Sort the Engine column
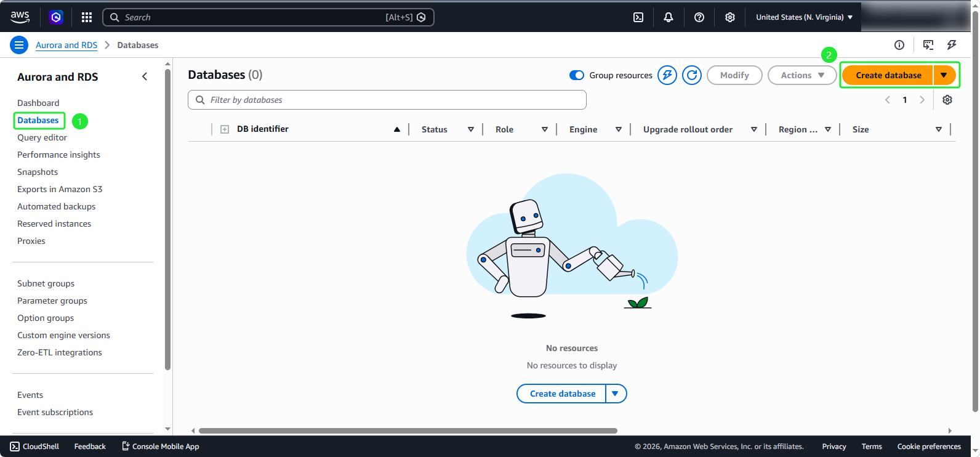 point(619,129)
